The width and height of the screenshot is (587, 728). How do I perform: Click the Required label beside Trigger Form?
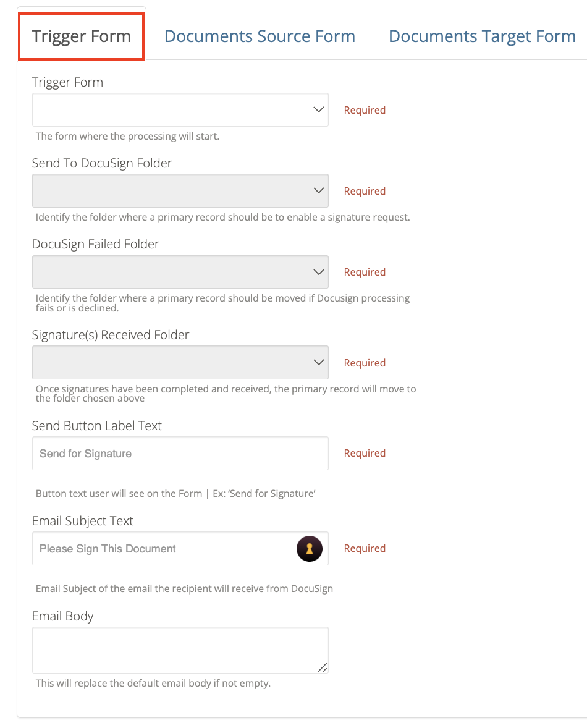pyautogui.click(x=365, y=109)
